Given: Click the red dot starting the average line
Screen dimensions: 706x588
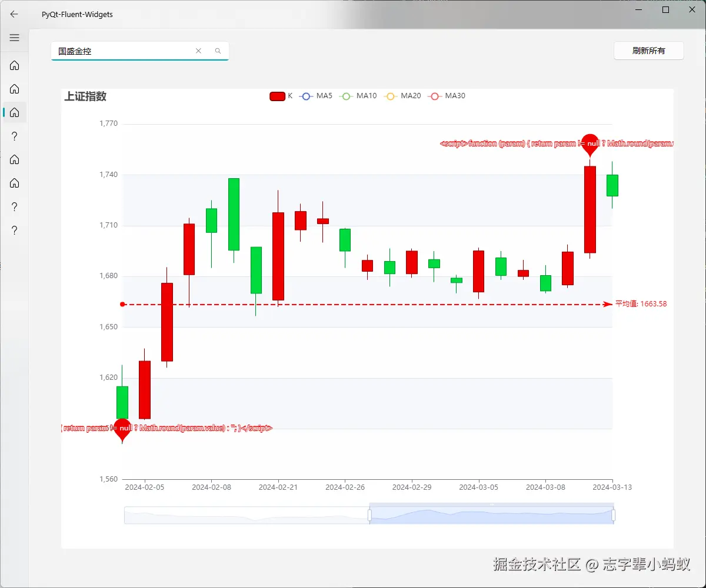Looking at the screenshot, I should click(x=122, y=304).
